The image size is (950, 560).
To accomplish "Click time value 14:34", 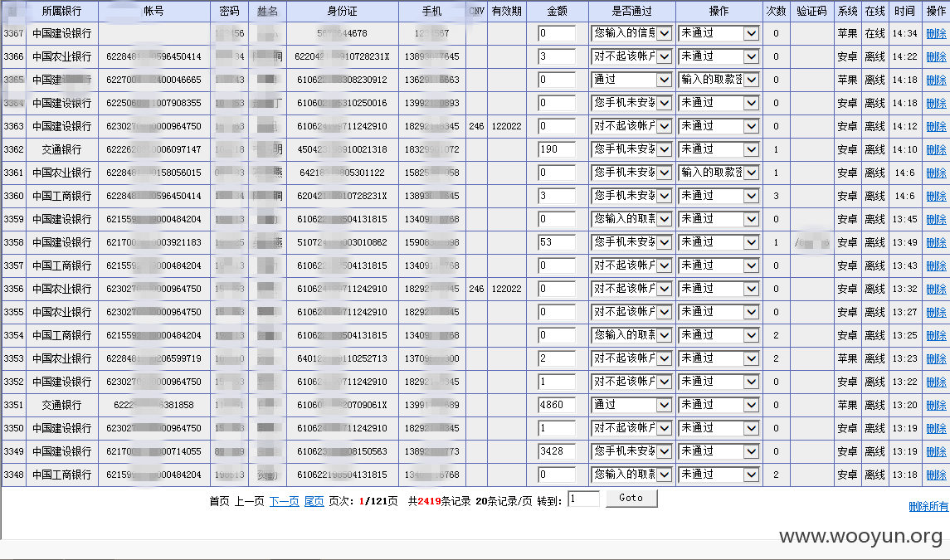I will (904, 33).
